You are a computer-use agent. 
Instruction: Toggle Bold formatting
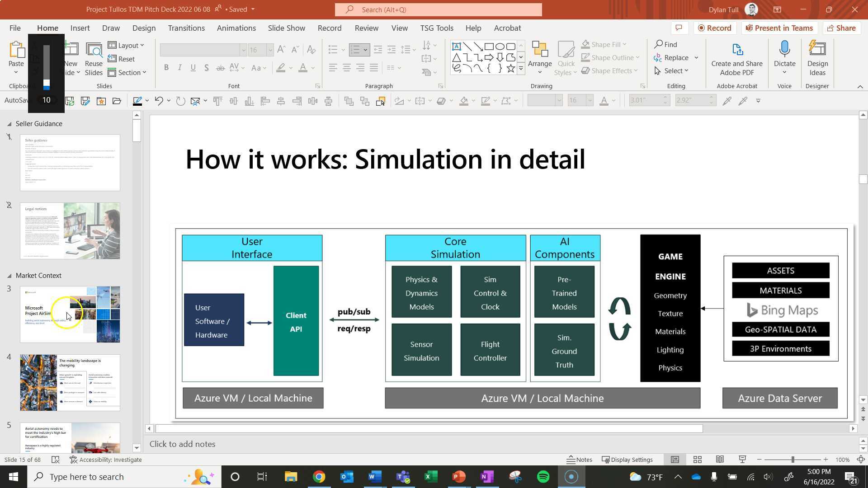click(166, 68)
